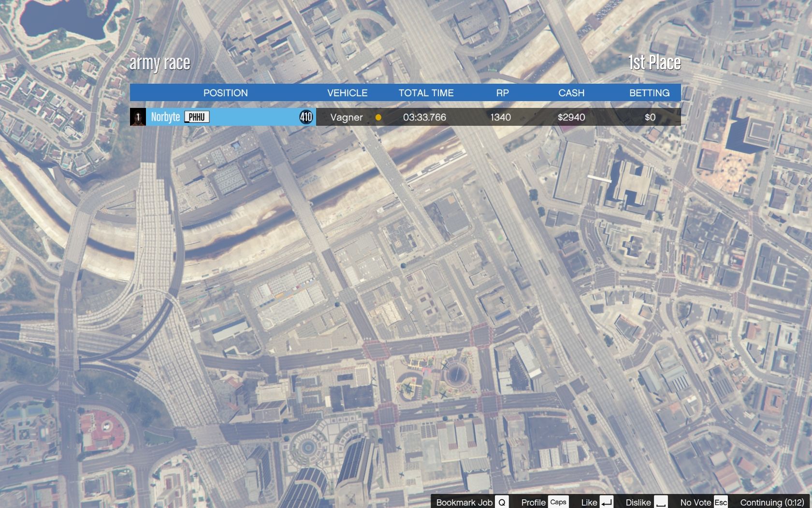This screenshot has width=812, height=508.
Task: Click the PHHU crew tag badge
Action: (197, 117)
